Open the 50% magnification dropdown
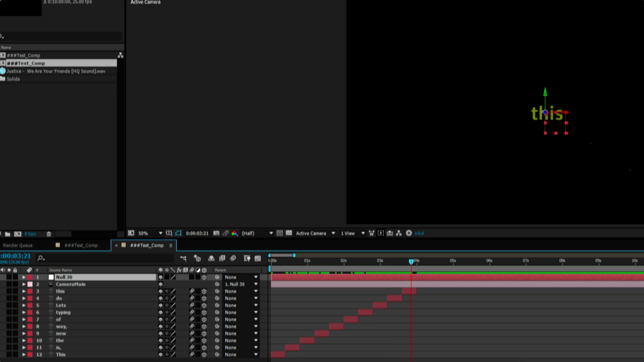644x362 pixels. [160, 233]
